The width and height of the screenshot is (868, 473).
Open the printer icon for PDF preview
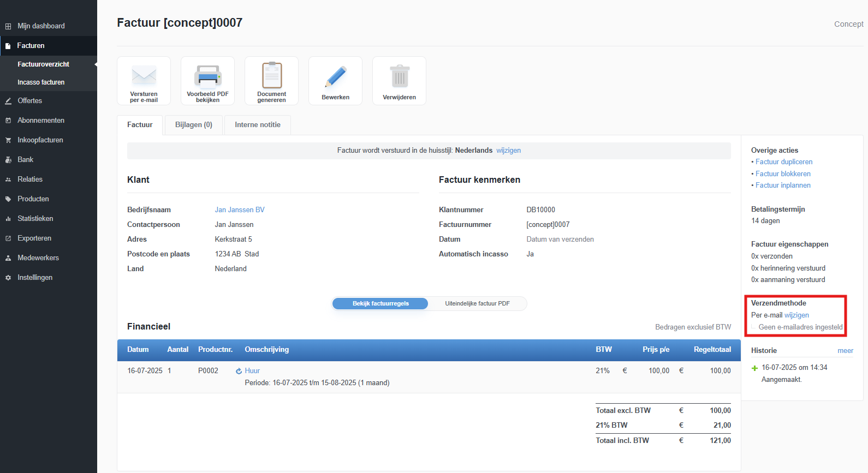pos(207,76)
